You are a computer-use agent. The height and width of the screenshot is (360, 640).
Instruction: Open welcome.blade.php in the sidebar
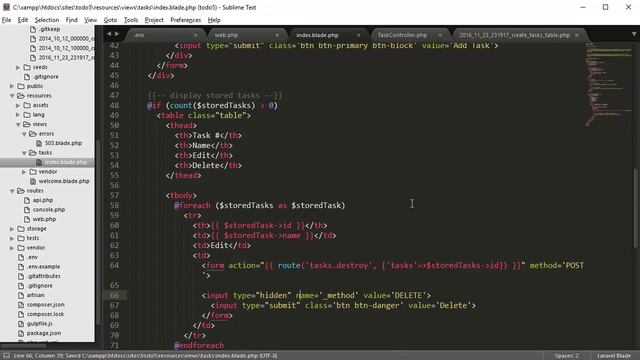[x=64, y=181]
